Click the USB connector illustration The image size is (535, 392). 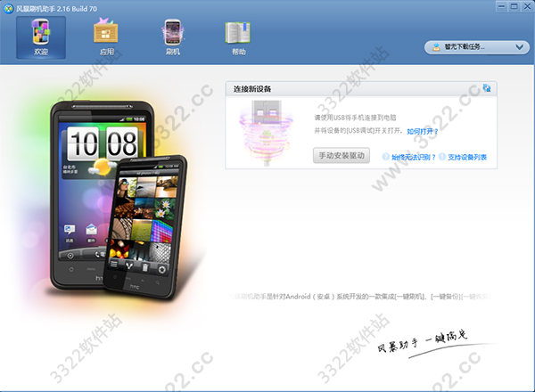coord(267,132)
